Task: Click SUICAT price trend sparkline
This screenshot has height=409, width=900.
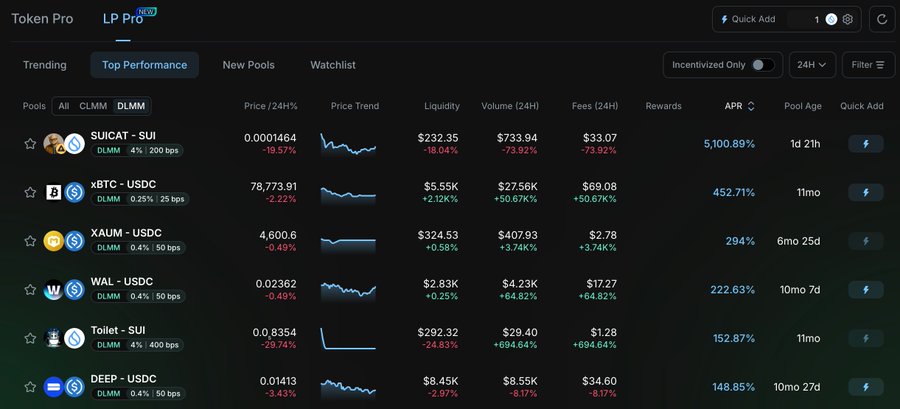Action: (x=348, y=144)
